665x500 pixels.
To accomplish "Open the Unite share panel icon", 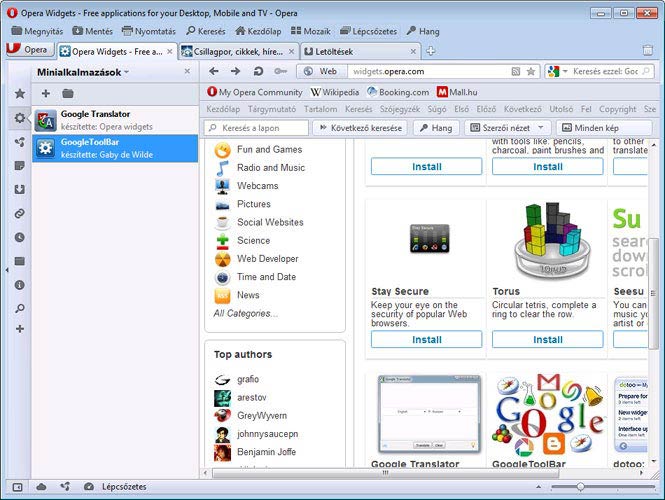I will coord(20,142).
